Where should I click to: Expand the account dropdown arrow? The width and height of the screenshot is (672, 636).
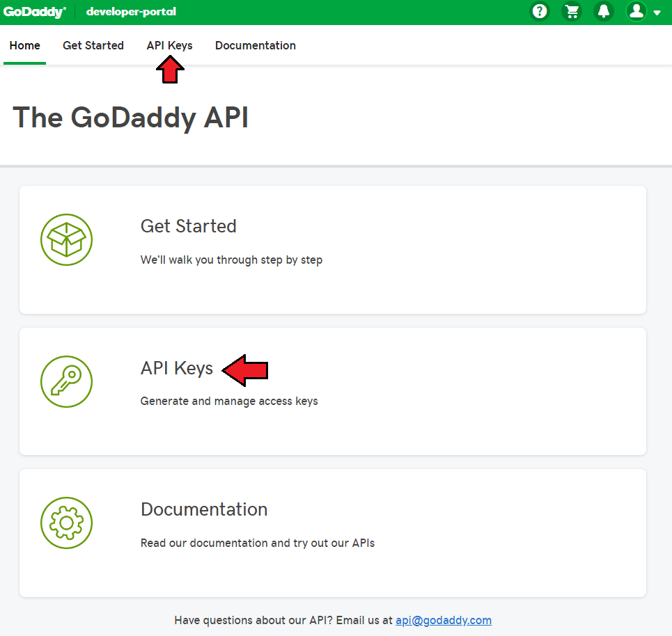click(657, 13)
